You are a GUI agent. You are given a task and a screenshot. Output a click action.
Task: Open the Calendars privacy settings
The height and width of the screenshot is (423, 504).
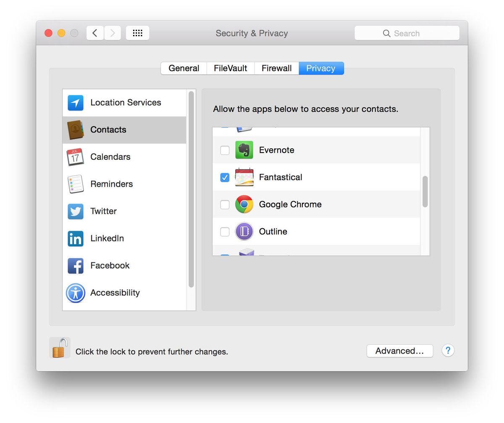[x=110, y=156]
